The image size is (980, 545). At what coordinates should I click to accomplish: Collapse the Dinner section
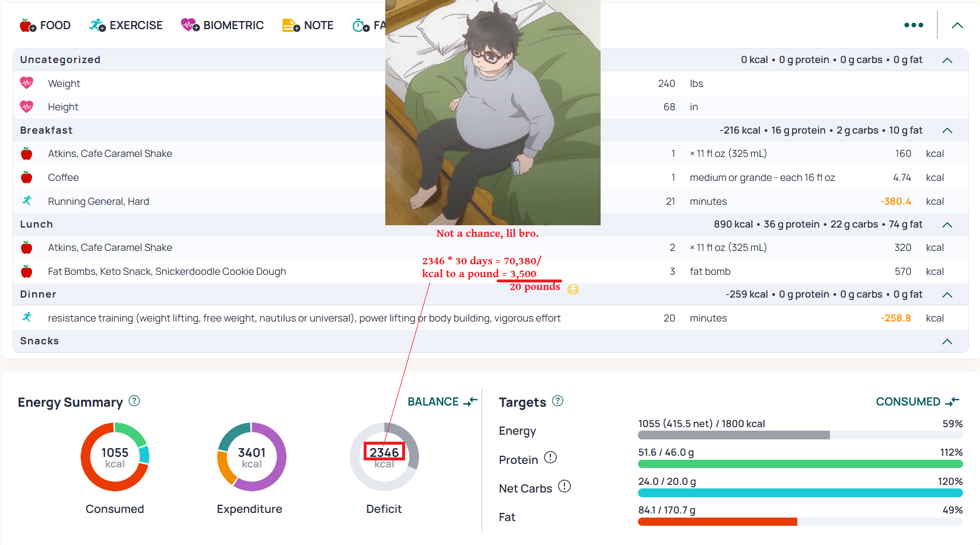click(x=947, y=295)
